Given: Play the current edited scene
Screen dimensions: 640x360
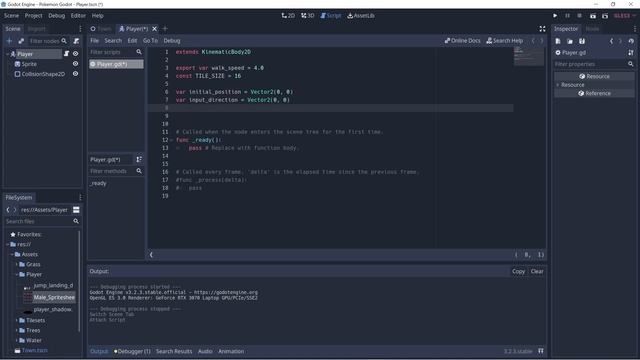Looking at the screenshot, I should tap(593, 16).
